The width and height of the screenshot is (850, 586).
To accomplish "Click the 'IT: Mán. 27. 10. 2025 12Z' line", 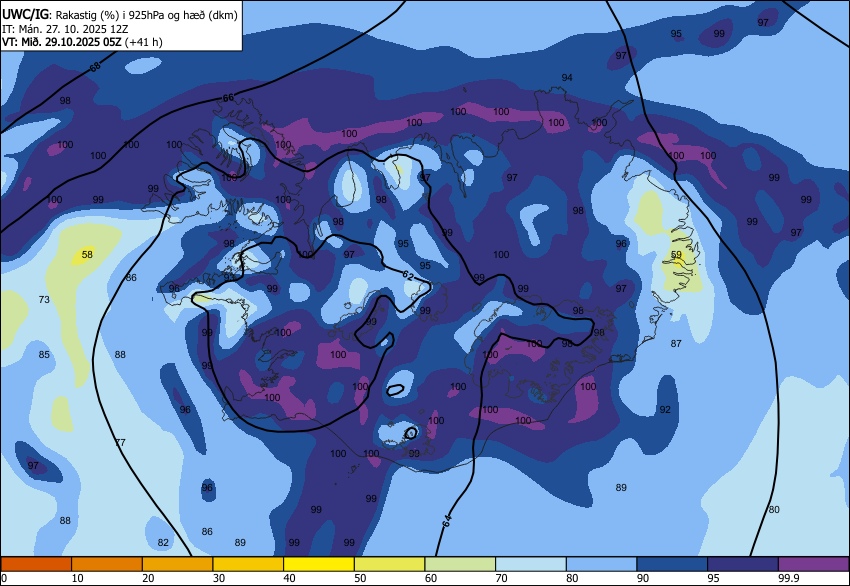I will (65, 29).
